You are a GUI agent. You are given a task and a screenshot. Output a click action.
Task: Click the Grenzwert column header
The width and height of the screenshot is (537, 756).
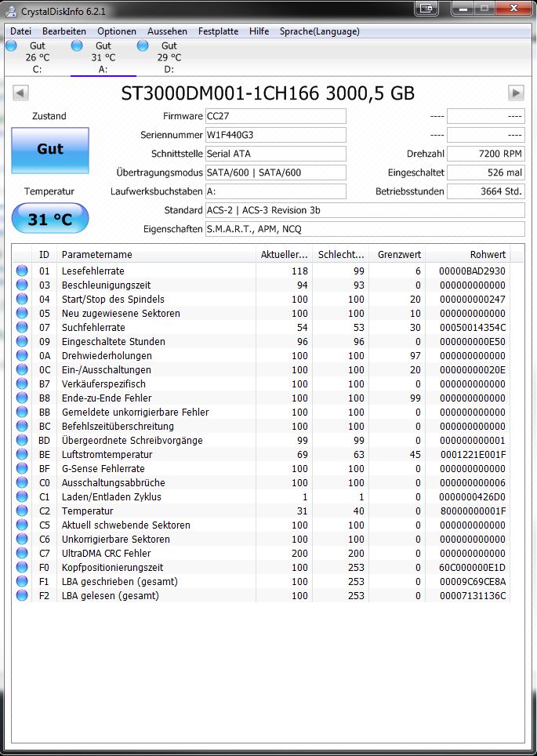click(x=397, y=255)
